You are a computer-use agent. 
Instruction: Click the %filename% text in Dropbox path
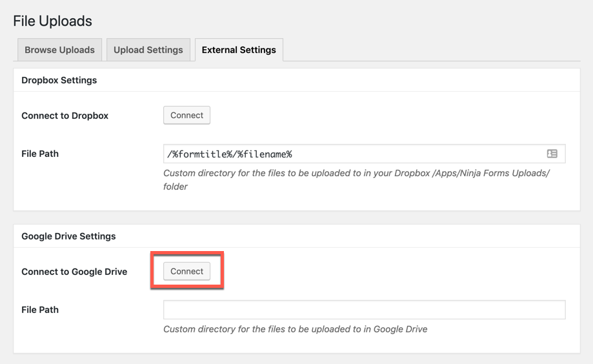point(265,154)
